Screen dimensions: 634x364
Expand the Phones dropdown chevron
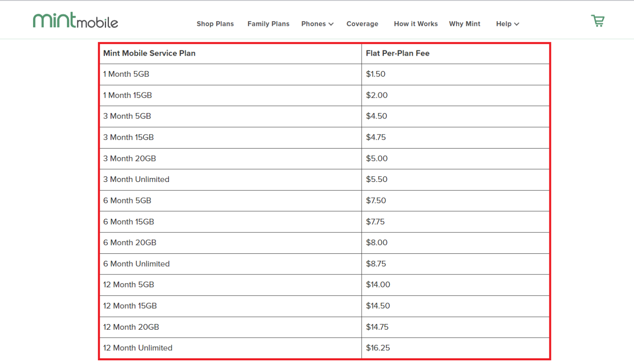[x=332, y=24]
